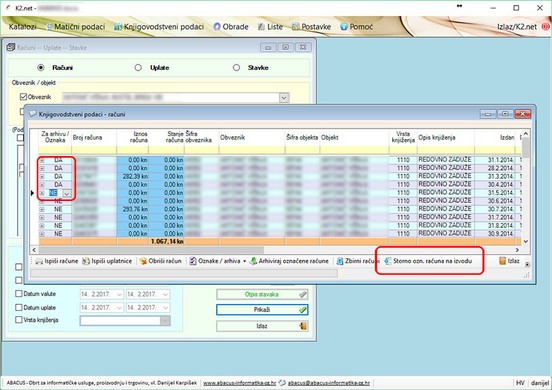Expand the invoice row issued 31.1.2014
The image size is (552, 390).
click(x=42, y=160)
